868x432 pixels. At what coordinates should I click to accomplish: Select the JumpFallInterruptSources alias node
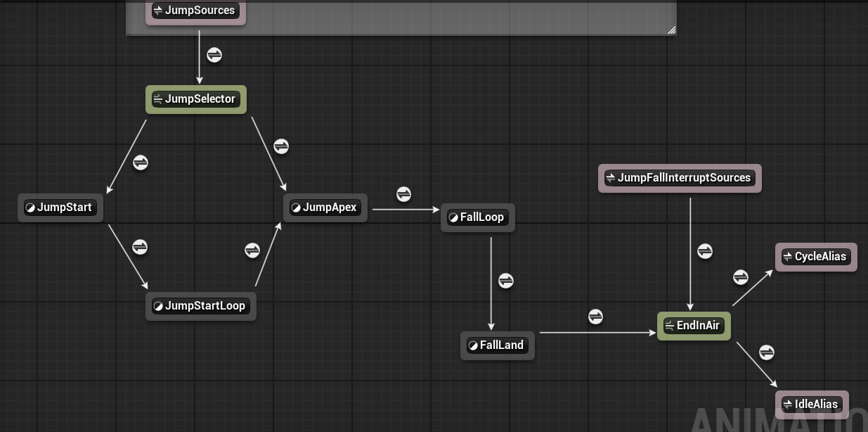pos(680,178)
